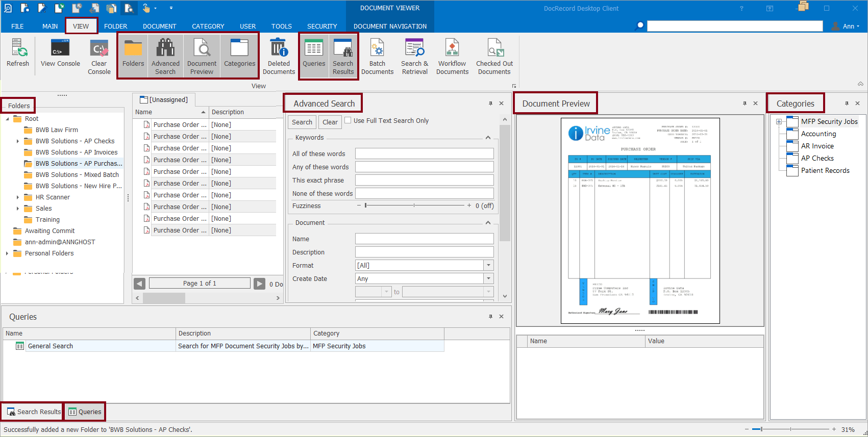Click the Queries ribbon icon
Screen dimensions: 868x437
tap(314, 56)
